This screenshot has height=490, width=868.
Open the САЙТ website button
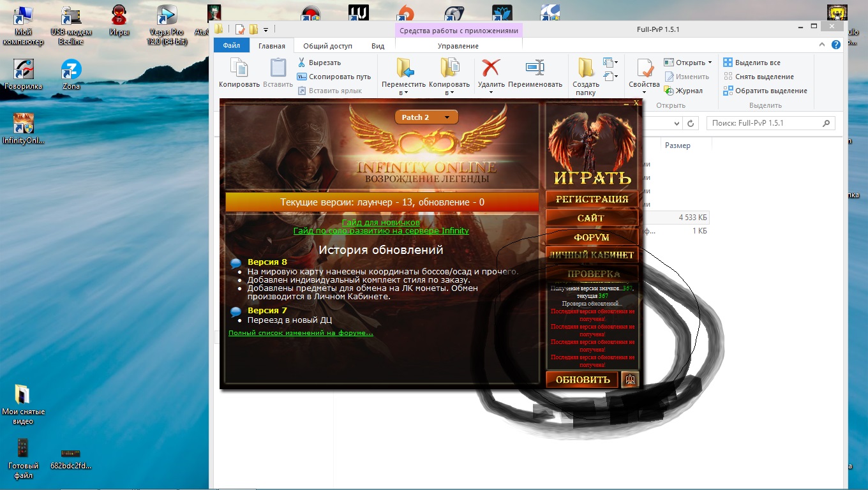click(592, 218)
